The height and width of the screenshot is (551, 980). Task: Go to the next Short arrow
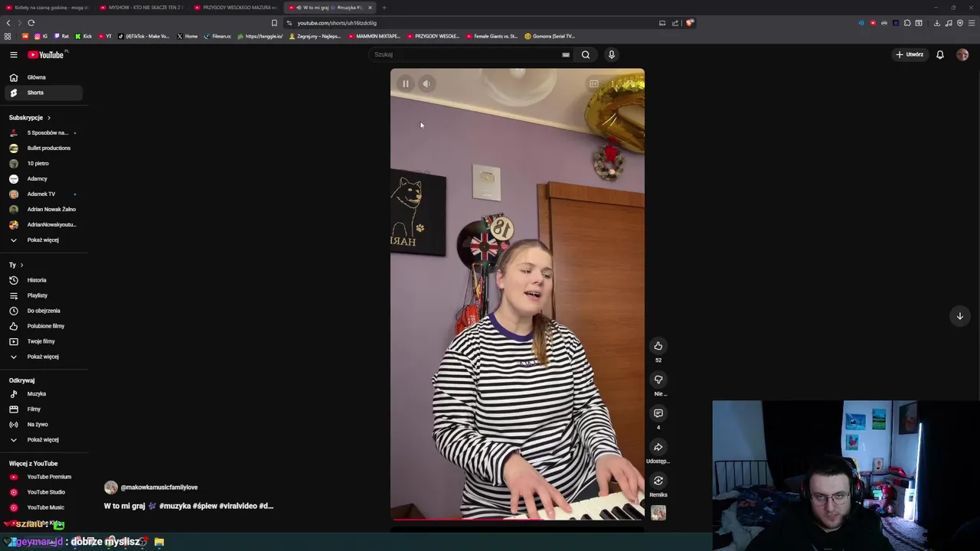point(959,316)
